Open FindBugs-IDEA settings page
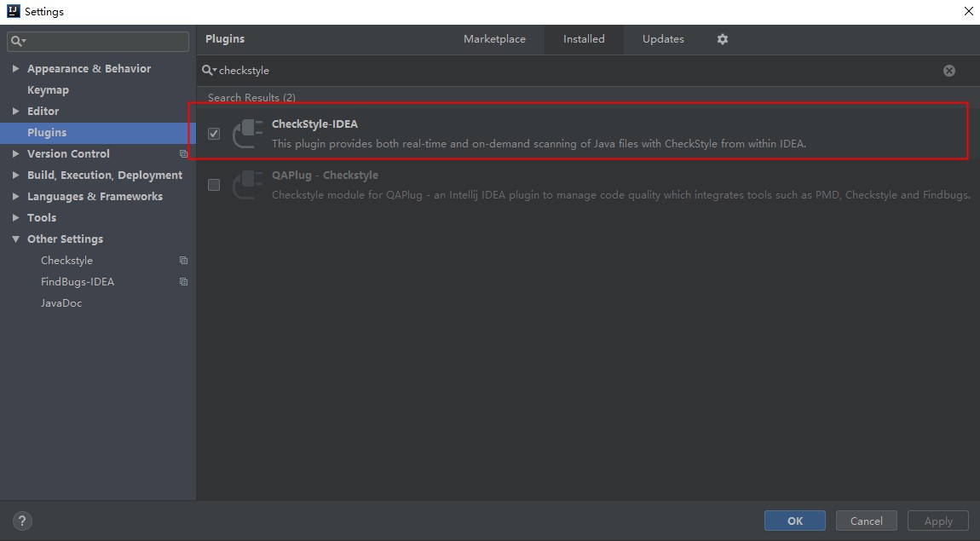This screenshot has width=980, height=541. 78,282
